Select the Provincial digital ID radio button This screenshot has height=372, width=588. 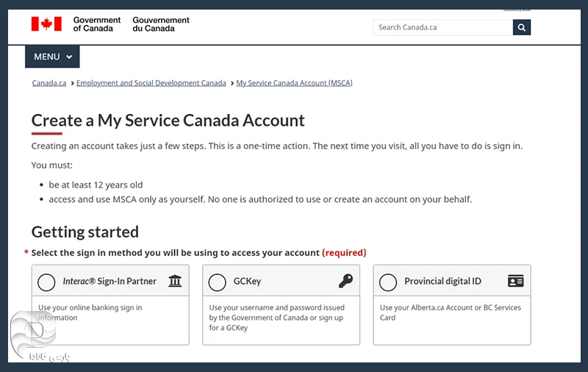pyautogui.click(x=387, y=282)
